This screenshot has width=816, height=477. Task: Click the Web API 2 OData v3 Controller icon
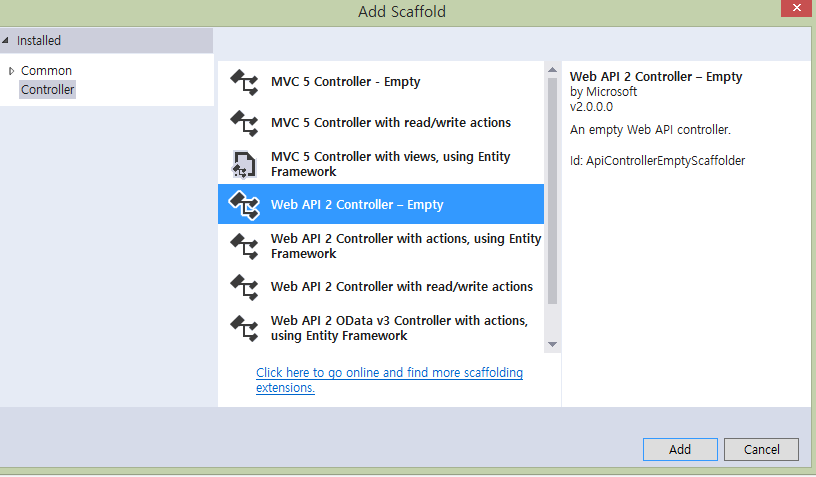tap(244, 328)
